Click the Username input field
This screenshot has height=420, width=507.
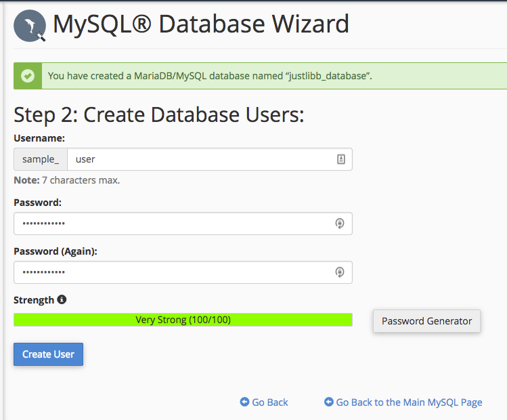point(210,159)
